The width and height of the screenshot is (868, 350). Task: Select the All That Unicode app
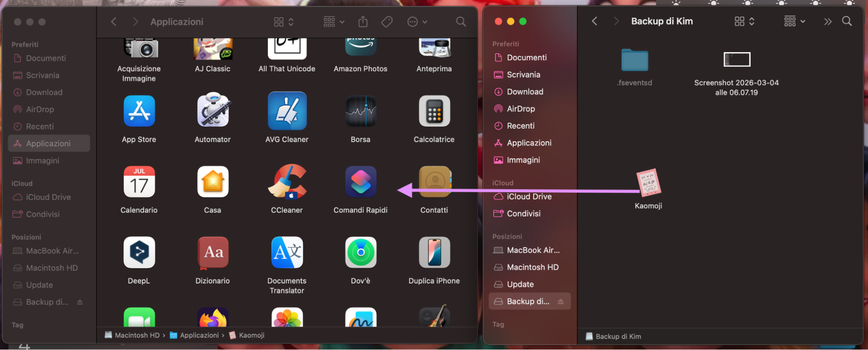[x=287, y=49]
